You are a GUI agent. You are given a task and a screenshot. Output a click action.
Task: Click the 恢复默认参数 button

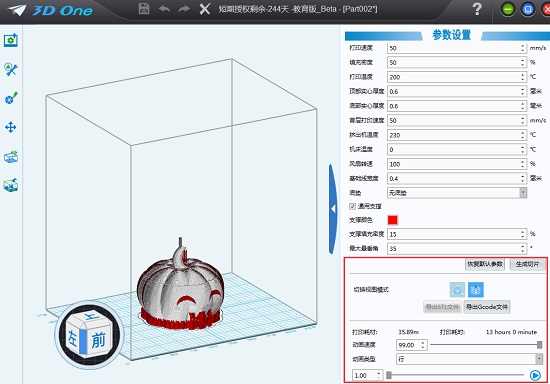(x=485, y=264)
